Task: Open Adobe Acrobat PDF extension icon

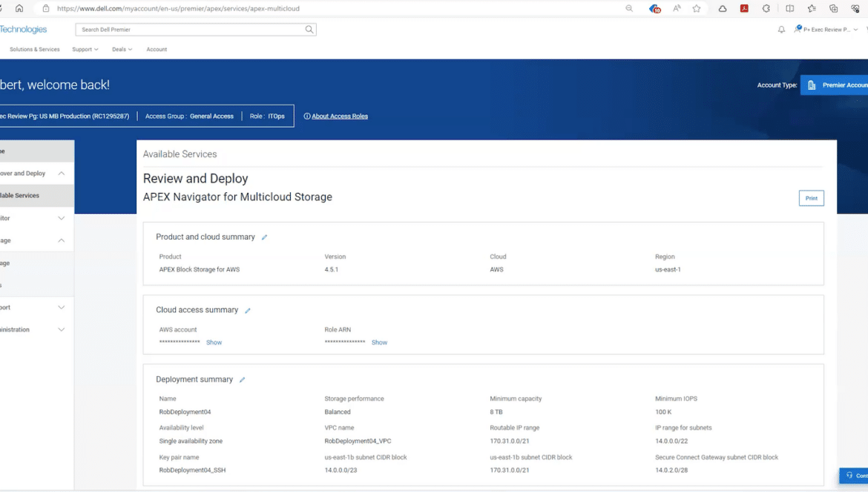Action: tap(744, 8)
